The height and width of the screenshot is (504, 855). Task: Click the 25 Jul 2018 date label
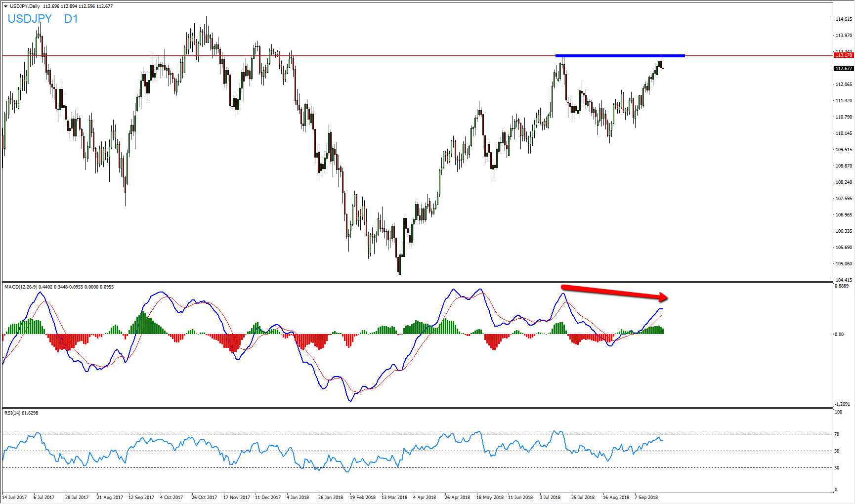click(x=583, y=498)
